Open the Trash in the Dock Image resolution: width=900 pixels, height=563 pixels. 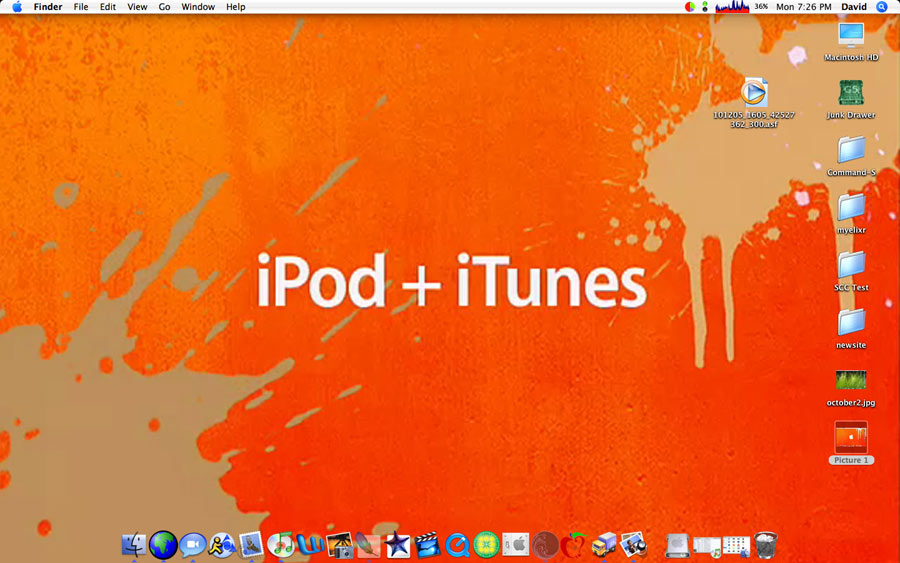(x=765, y=545)
